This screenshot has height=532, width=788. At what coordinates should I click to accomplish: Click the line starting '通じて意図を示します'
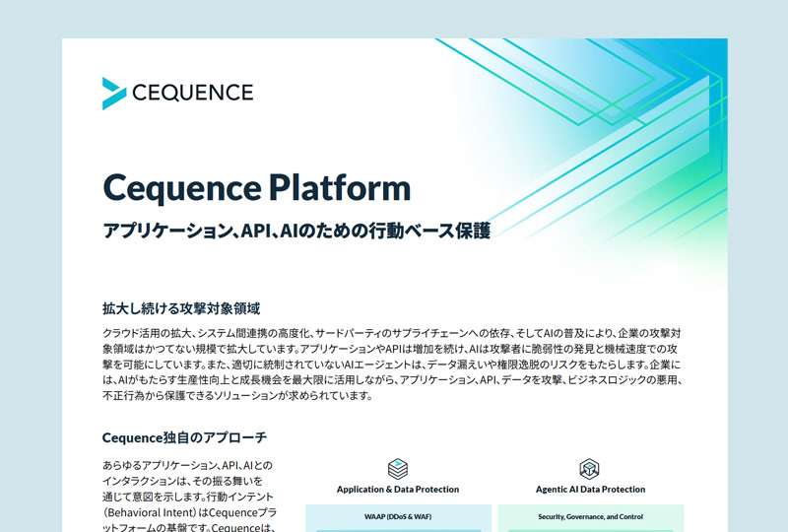point(188,497)
